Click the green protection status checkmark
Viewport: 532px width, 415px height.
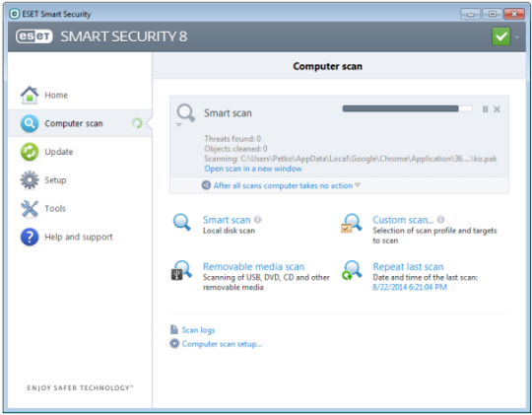click(x=501, y=36)
